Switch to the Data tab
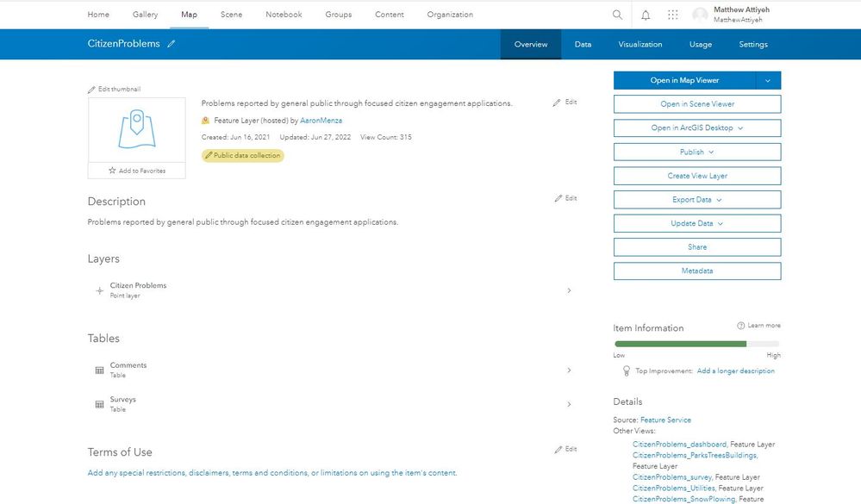The height and width of the screenshot is (504, 861). 583,45
